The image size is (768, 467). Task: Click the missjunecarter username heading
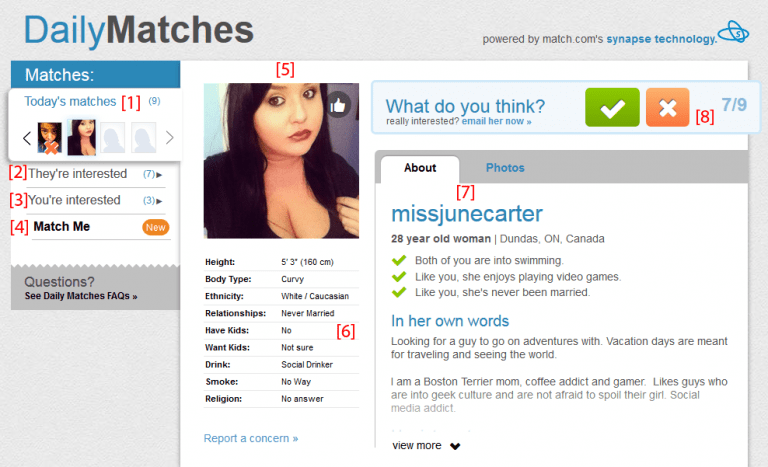tap(467, 214)
